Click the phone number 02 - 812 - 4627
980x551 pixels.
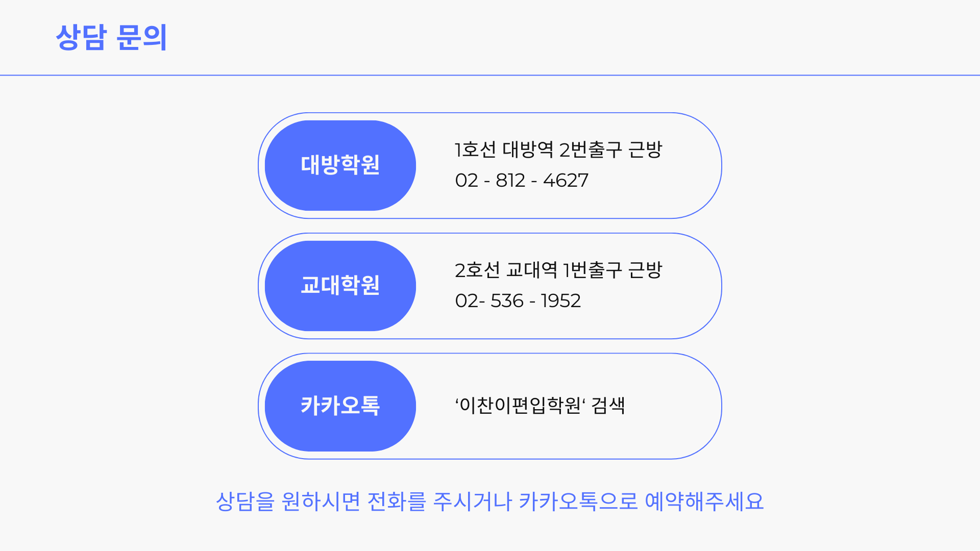(x=522, y=181)
